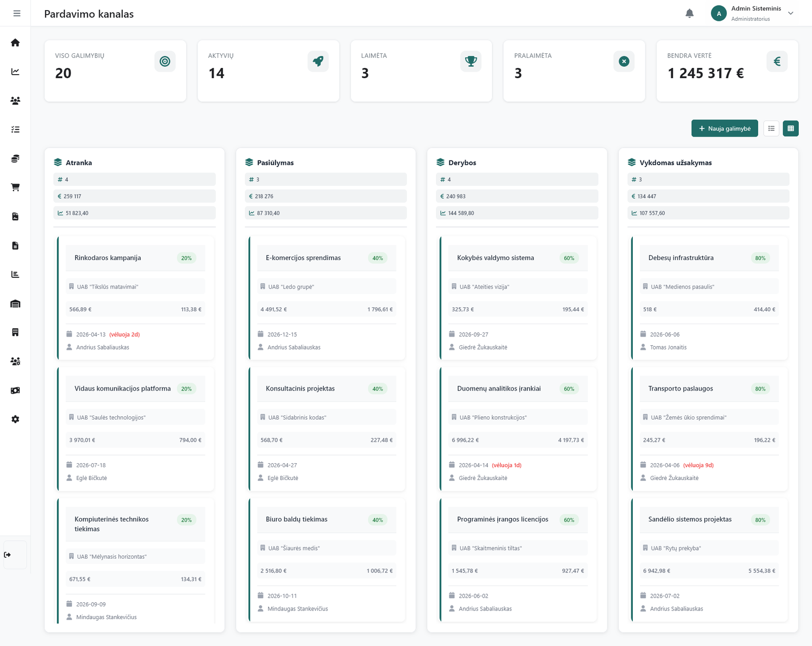Open the Rinkodaros kampanija opportunity card
The height and width of the screenshot is (646, 812).
point(108,258)
